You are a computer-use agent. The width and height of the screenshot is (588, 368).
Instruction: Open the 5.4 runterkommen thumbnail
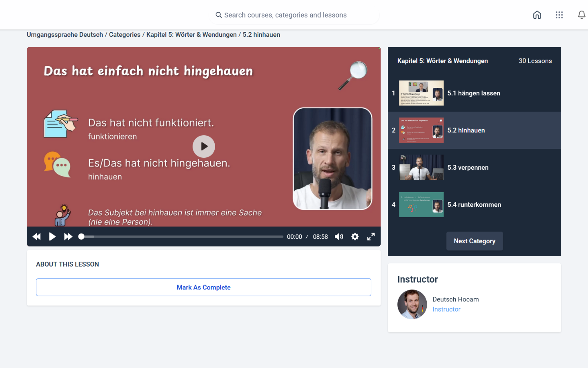click(x=421, y=205)
